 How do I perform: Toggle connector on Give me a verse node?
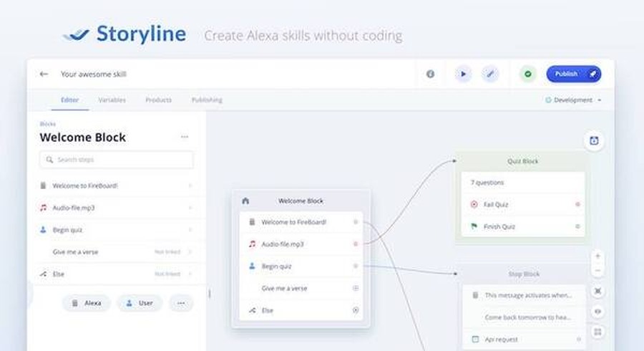point(356,288)
